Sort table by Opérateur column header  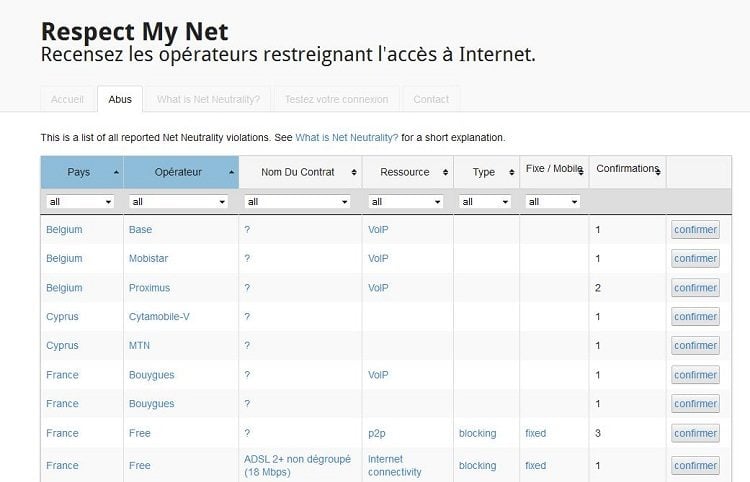click(x=179, y=172)
